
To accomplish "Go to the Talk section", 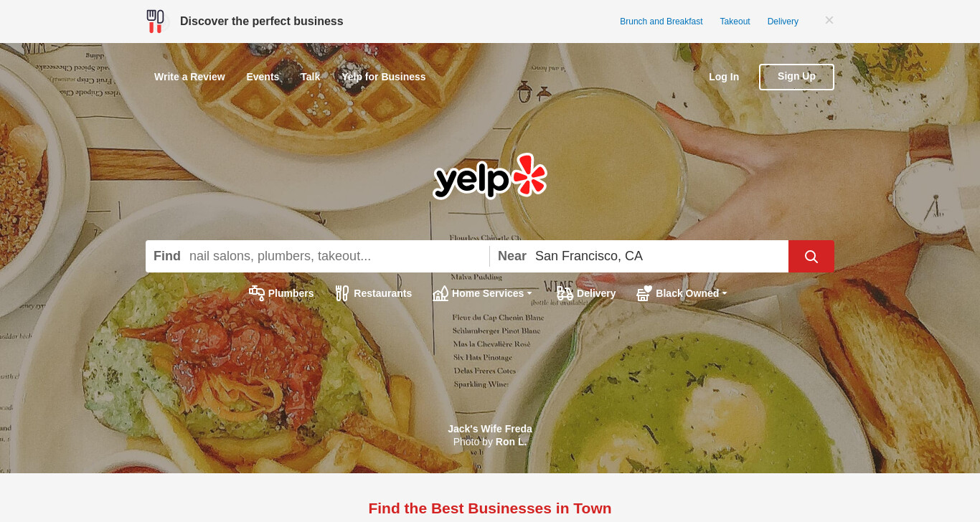I will point(311,77).
